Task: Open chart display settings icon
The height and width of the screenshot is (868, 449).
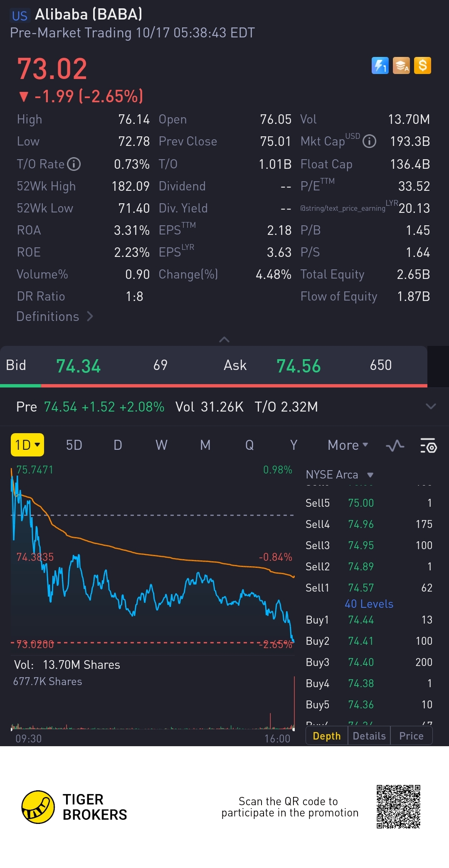Action: click(x=428, y=446)
